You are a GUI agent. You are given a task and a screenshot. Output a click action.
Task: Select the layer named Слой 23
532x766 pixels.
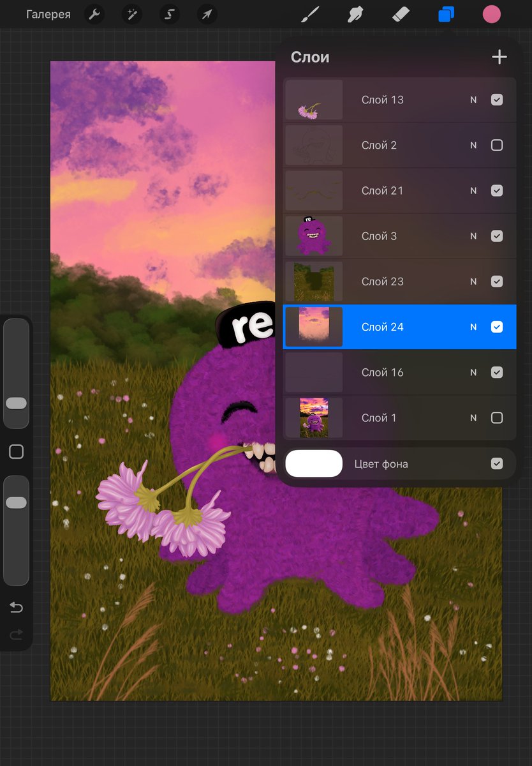pos(383,282)
